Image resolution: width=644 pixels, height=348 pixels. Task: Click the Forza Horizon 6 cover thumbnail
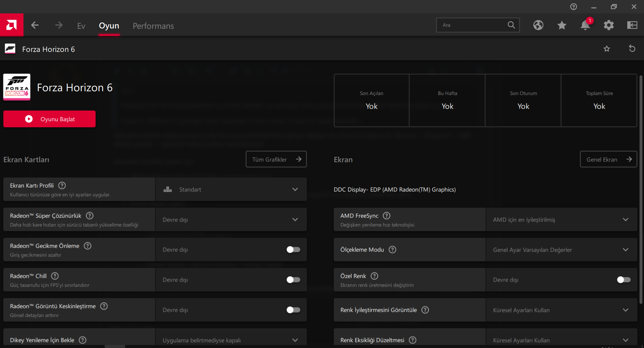point(17,87)
